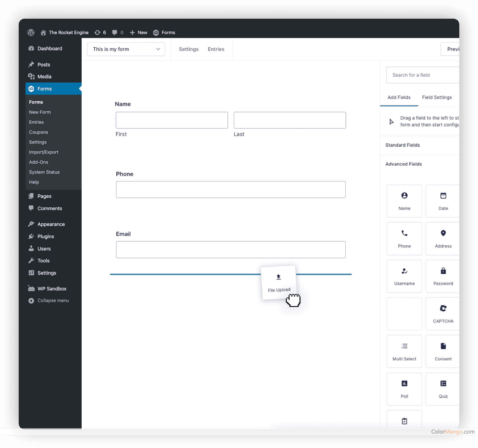The width and height of the screenshot is (478, 448).
Task: Select the Password field icon
Action: (443, 276)
